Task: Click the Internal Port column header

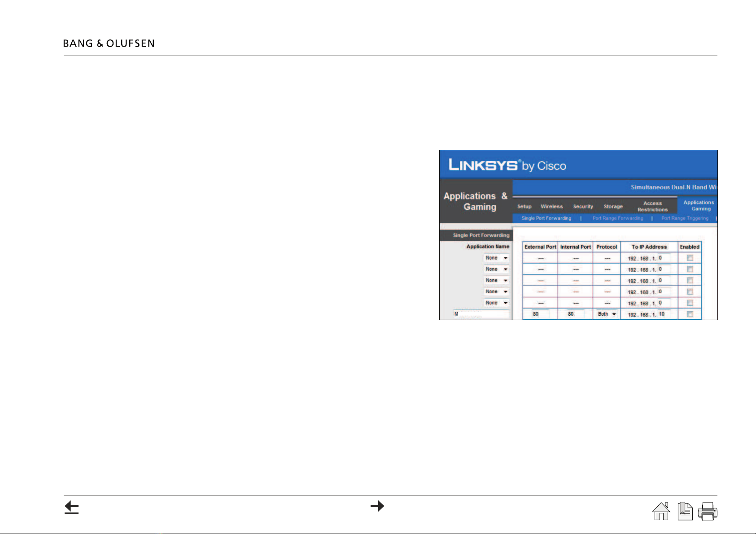Action: (x=576, y=247)
